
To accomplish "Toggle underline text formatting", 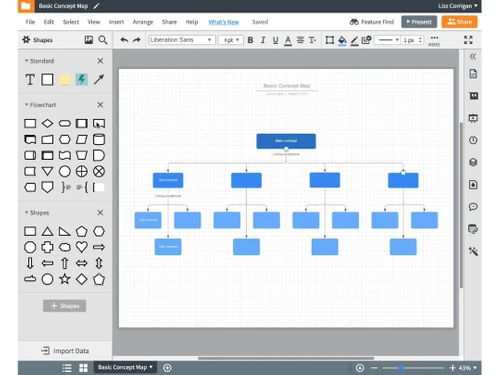I will (x=275, y=40).
